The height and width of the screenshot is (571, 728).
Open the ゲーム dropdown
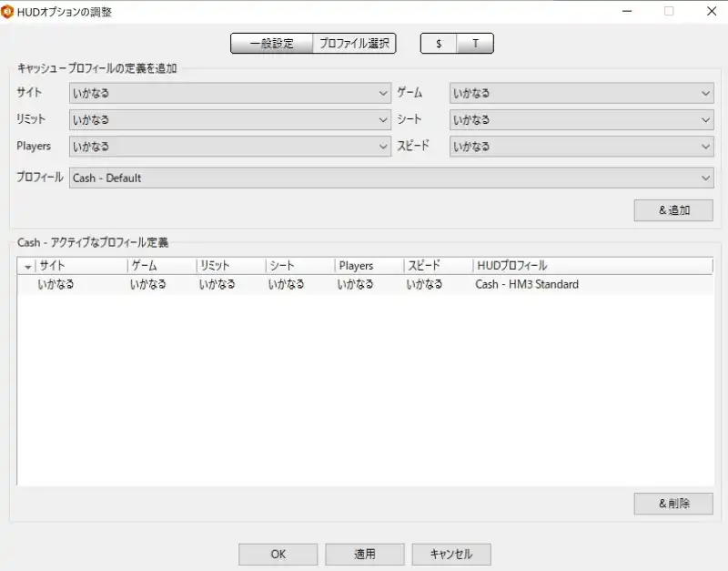(581, 93)
